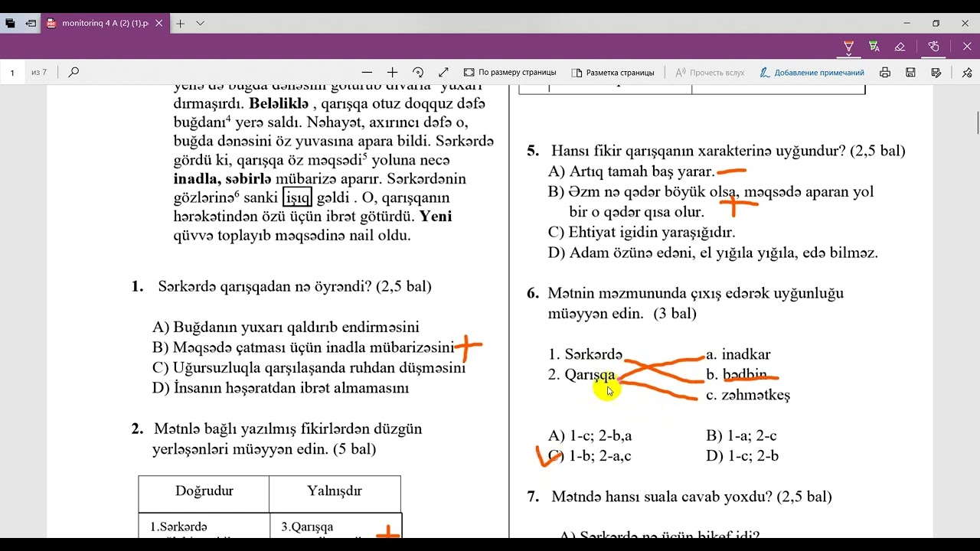The image size is (980, 551).
Task: Click matching option 'c. zəhmətkeş'
Action: point(747,395)
